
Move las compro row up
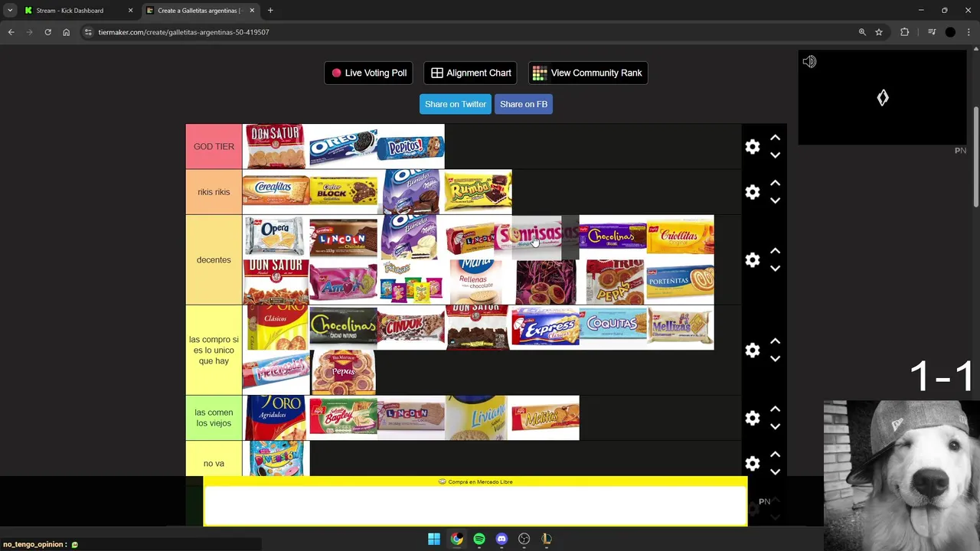(775, 341)
